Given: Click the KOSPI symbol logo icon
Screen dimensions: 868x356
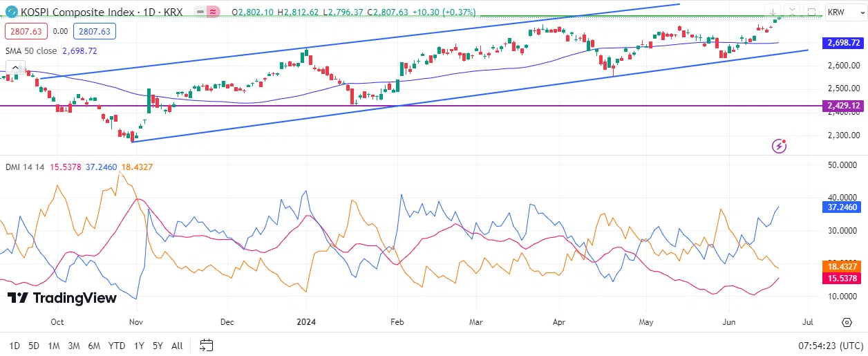Looking at the screenshot, I should pyautogui.click(x=12, y=12).
